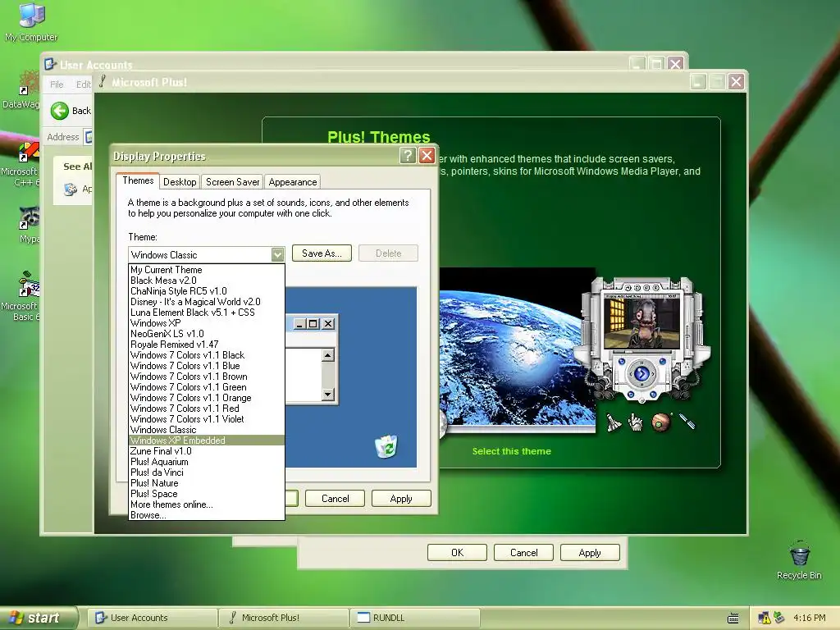Select Zune Final v1.0 theme
The width and height of the screenshot is (840, 630).
(207, 451)
